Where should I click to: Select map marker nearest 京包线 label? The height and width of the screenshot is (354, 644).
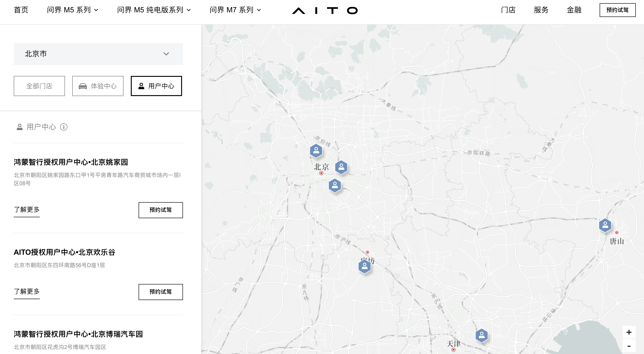[x=316, y=150]
